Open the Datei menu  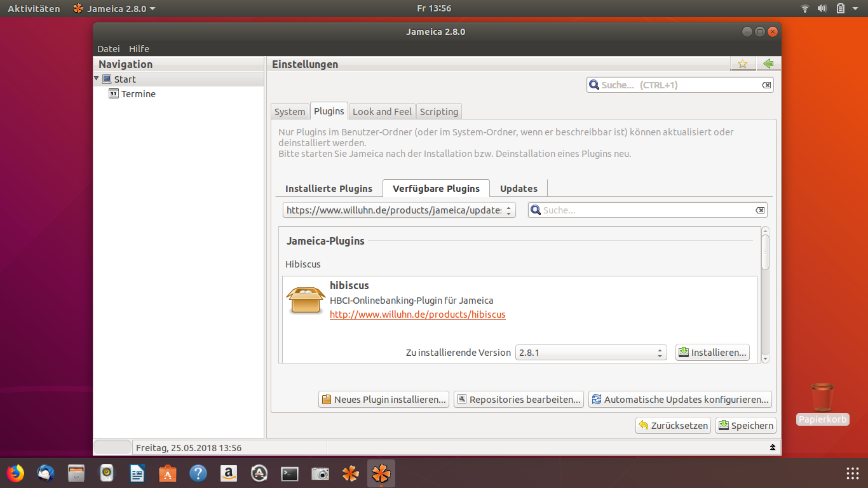pyautogui.click(x=109, y=49)
